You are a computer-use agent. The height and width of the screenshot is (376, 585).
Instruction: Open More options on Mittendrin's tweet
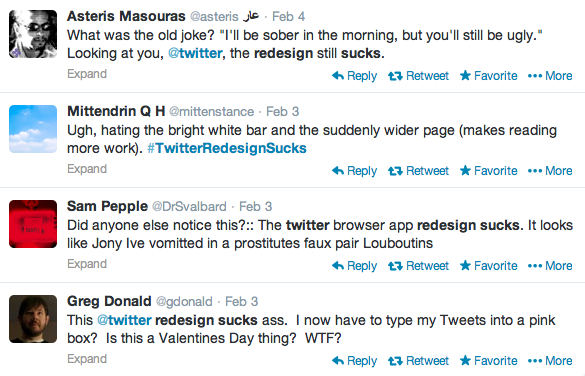click(x=550, y=171)
